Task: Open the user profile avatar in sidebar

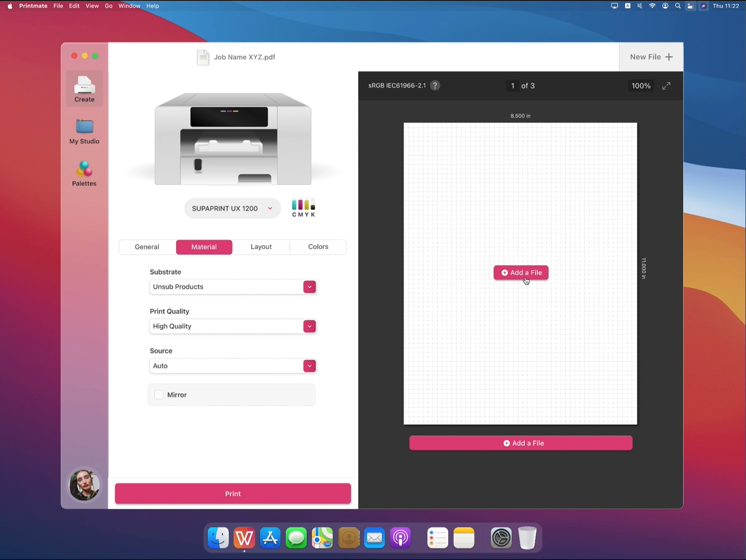Action: (x=84, y=485)
